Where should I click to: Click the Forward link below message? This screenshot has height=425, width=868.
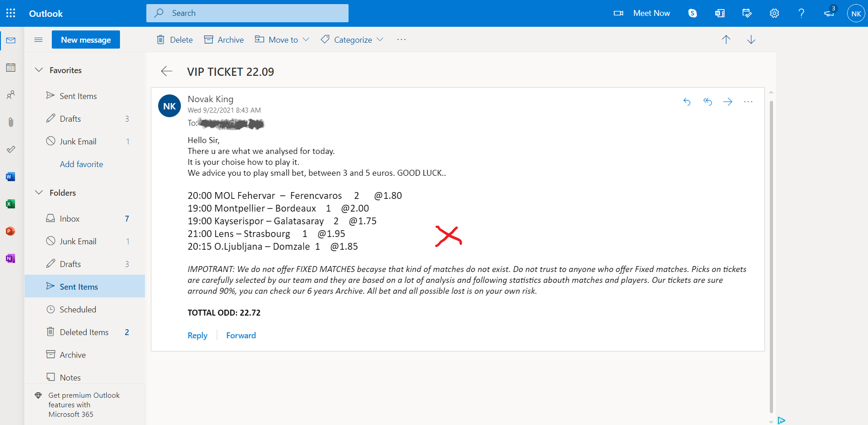(x=241, y=335)
